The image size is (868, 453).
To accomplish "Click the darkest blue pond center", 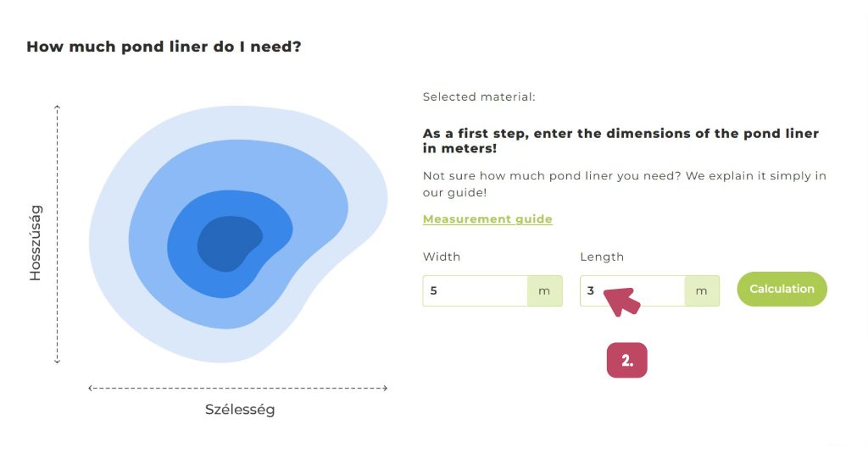I will tap(225, 244).
